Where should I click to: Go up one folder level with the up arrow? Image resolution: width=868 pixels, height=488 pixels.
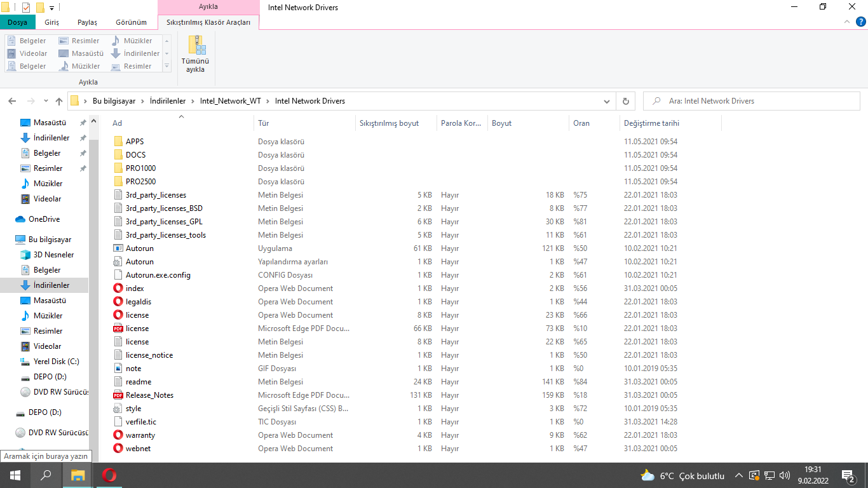pyautogui.click(x=59, y=101)
